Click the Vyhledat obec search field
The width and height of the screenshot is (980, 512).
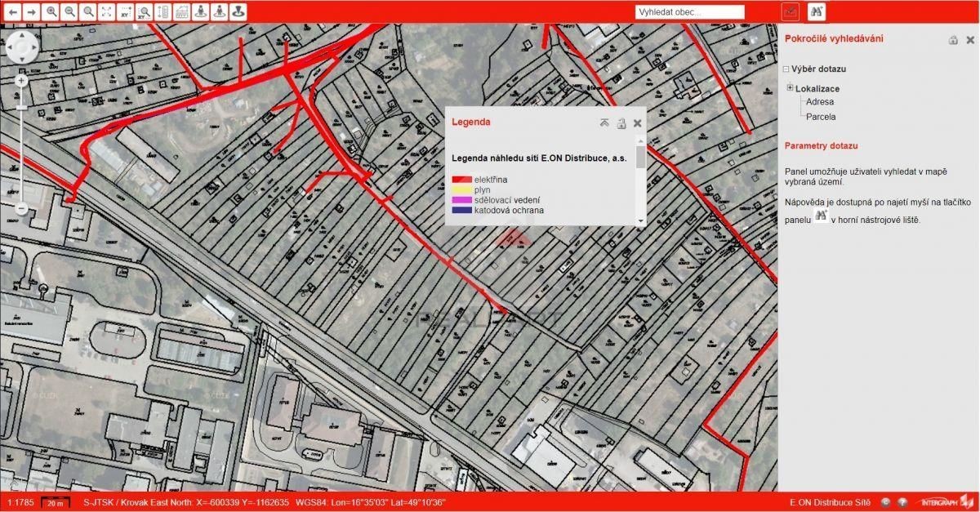click(690, 12)
